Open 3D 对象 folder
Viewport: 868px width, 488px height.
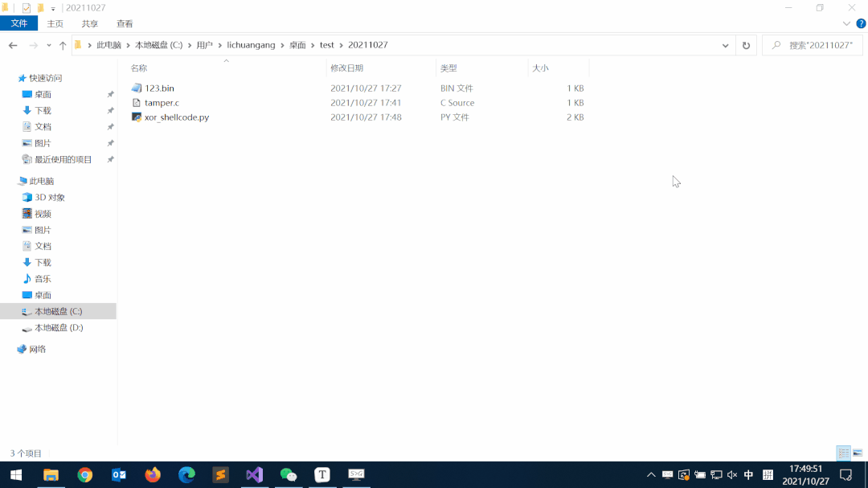click(49, 197)
